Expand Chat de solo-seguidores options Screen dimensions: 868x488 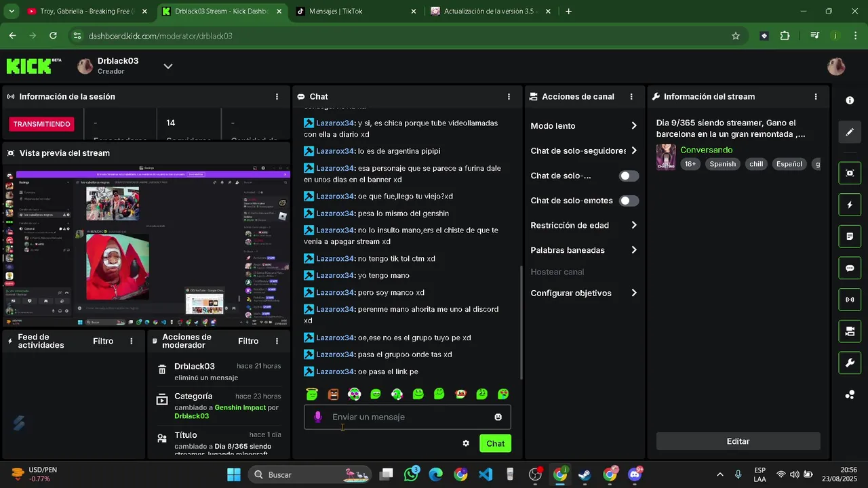pyautogui.click(x=634, y=150)
